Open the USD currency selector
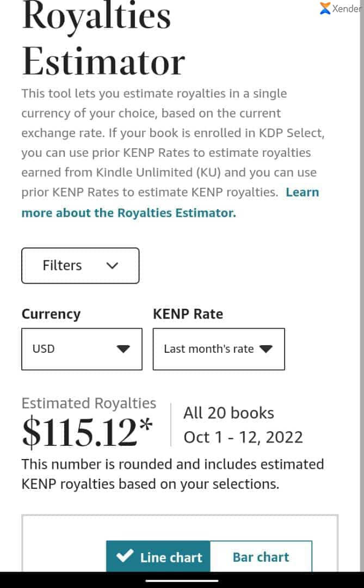The width and height of the screenshot is (364, 588). tap(82, 349)
